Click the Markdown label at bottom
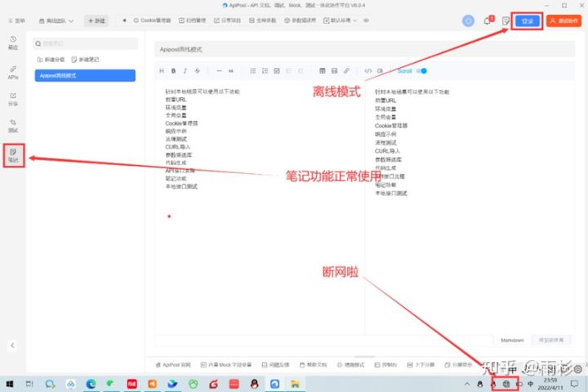This screenshot has width=588, height=392. click(512, 341)
